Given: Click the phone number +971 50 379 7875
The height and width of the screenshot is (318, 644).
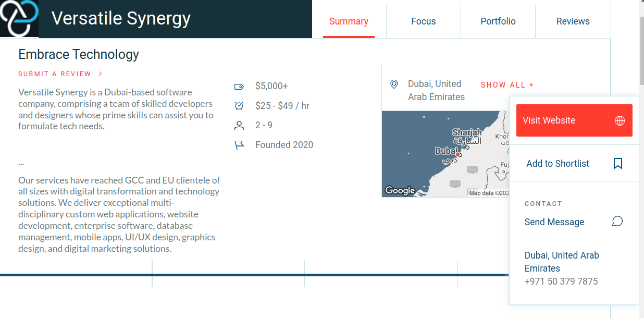Looking at the screenshot, I should 561,282.
